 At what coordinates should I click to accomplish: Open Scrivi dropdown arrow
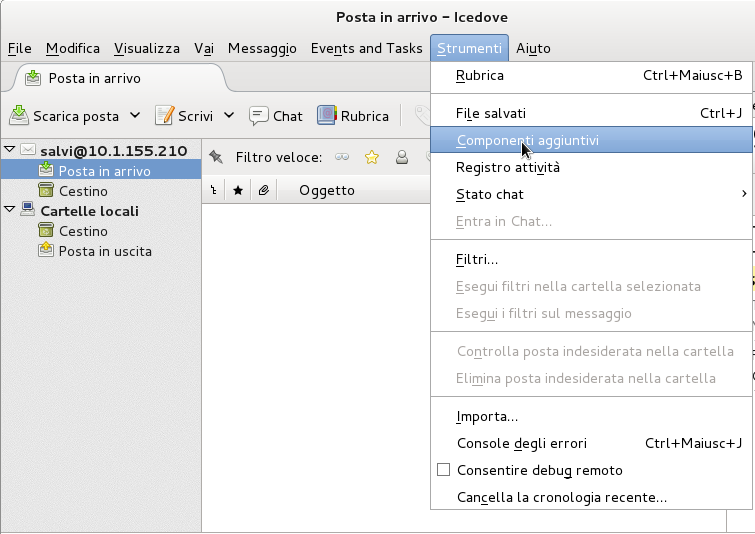click(x=229, y=116)
